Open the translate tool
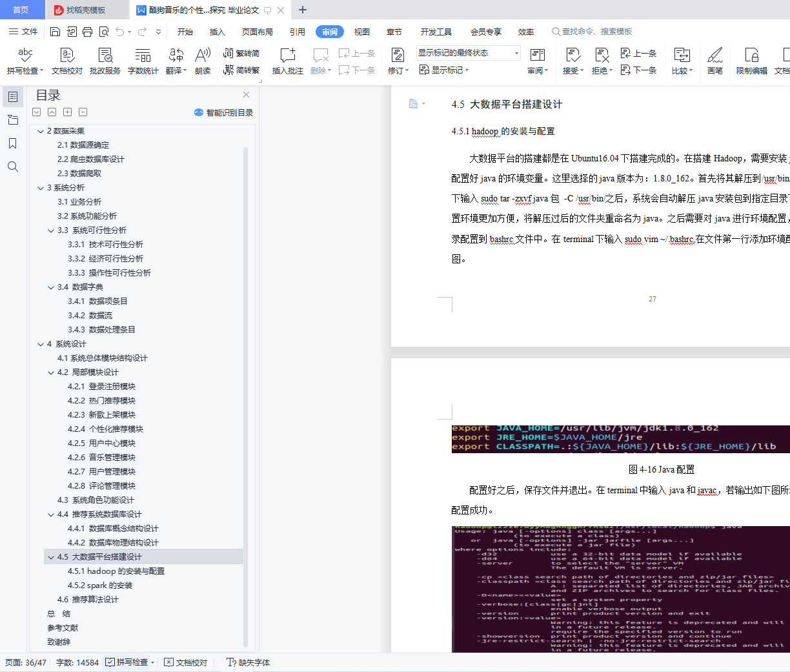790x672 pixels. coord(176,61)
